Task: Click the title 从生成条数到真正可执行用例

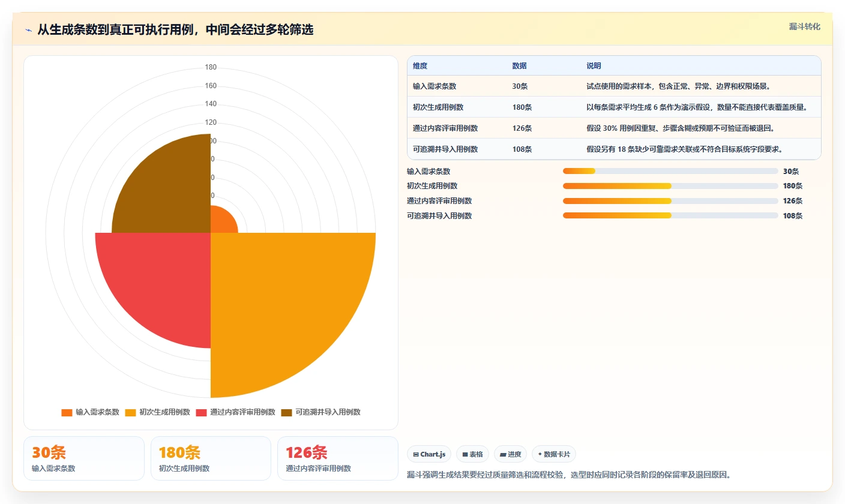Action: click(x=175, y=29)
